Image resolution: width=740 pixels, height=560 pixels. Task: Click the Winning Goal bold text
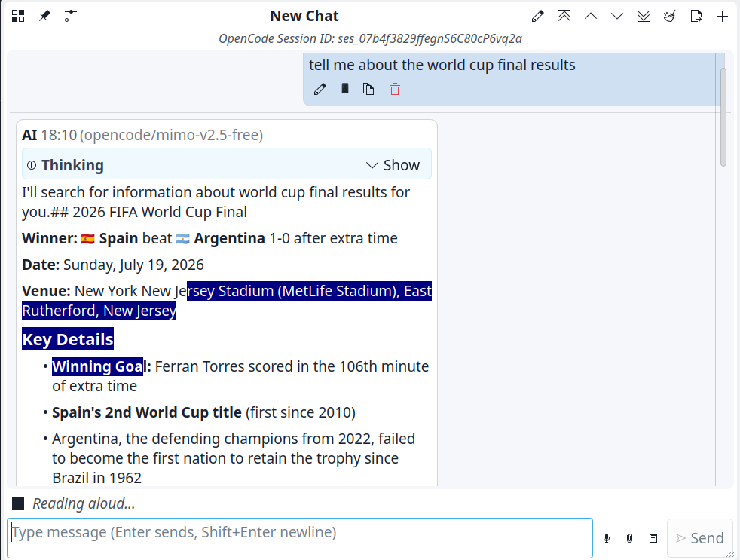(x=101, y=366)
